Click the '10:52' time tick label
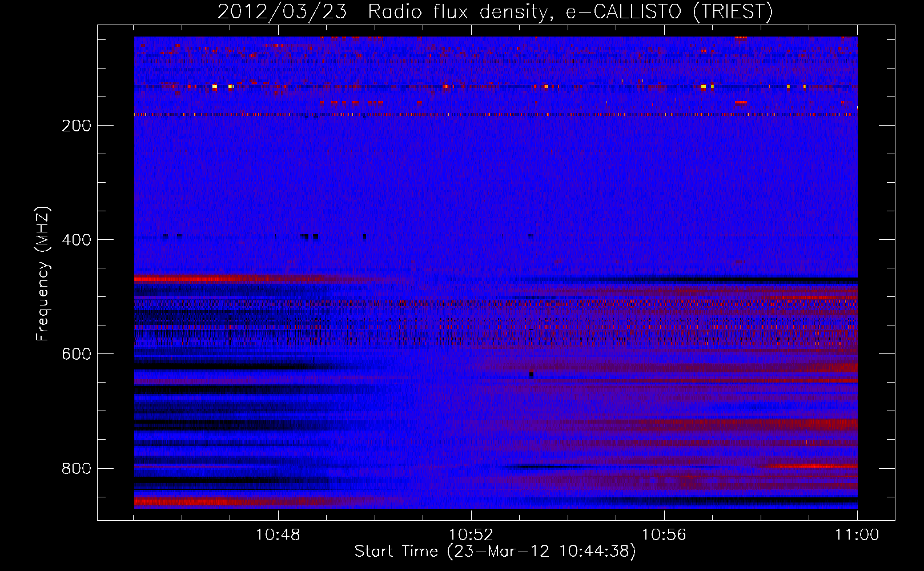The width and height of the screenshot is (924, 571). click(x=471, y=535)
